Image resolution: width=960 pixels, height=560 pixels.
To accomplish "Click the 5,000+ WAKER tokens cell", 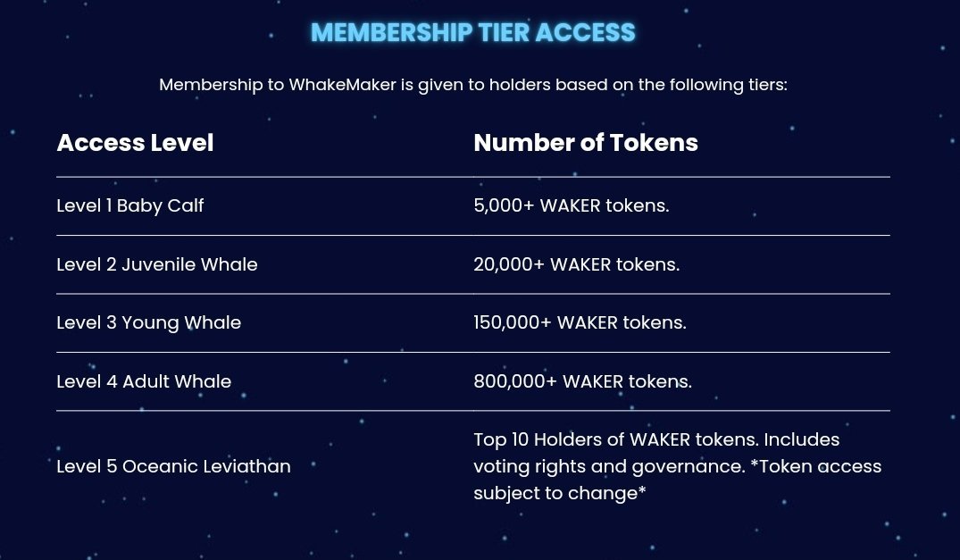I will pos(572,205).
